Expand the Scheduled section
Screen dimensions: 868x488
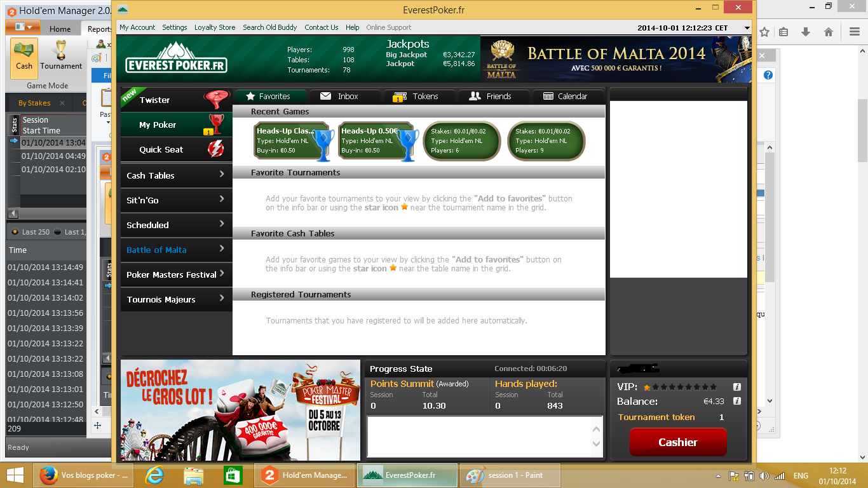[176, 225]
